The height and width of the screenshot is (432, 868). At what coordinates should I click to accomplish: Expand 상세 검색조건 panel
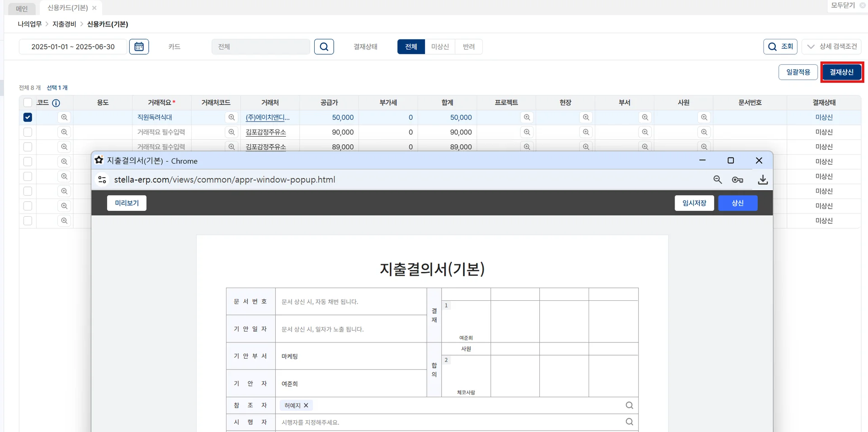click(832, 47)
